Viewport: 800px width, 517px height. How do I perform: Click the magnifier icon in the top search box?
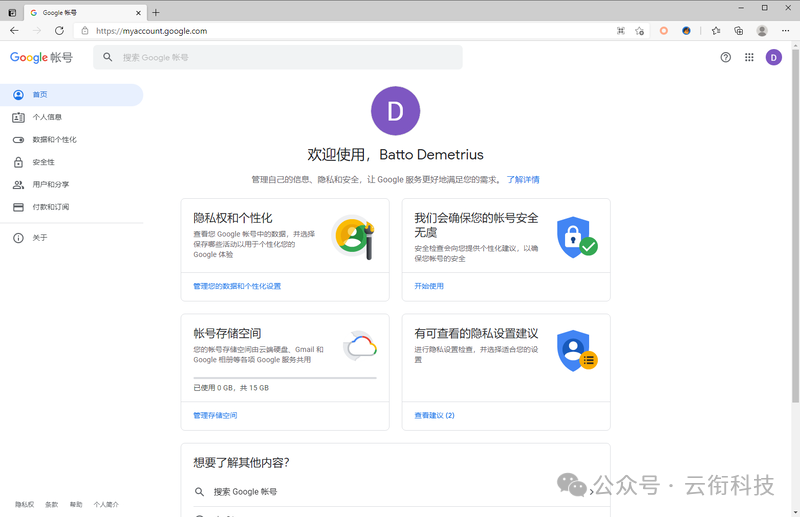coord(108,57)
